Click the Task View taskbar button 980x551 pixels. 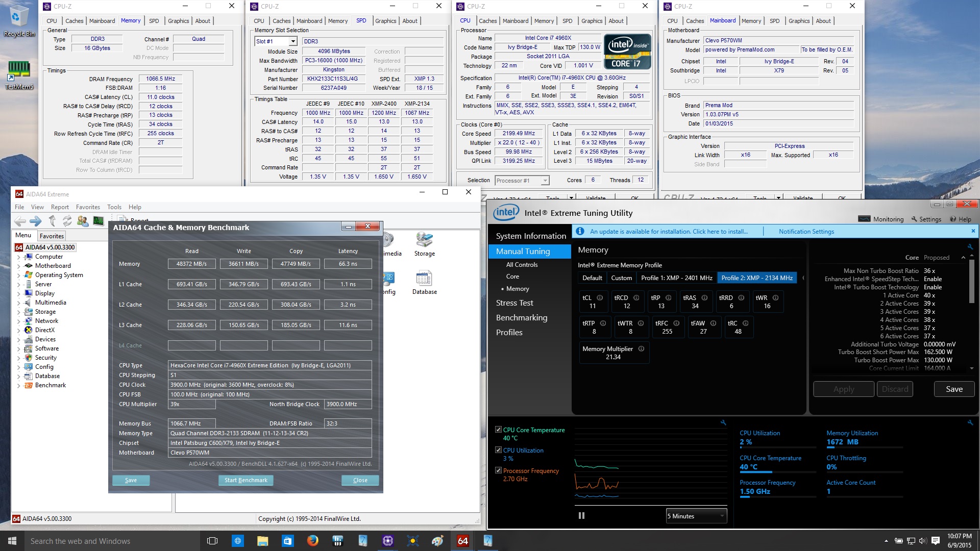tap(212, 540)
